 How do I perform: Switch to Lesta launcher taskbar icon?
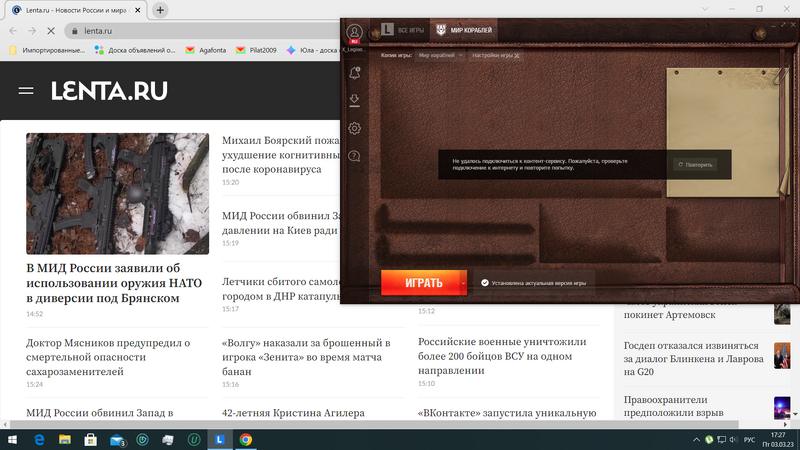tap(220, 439)
